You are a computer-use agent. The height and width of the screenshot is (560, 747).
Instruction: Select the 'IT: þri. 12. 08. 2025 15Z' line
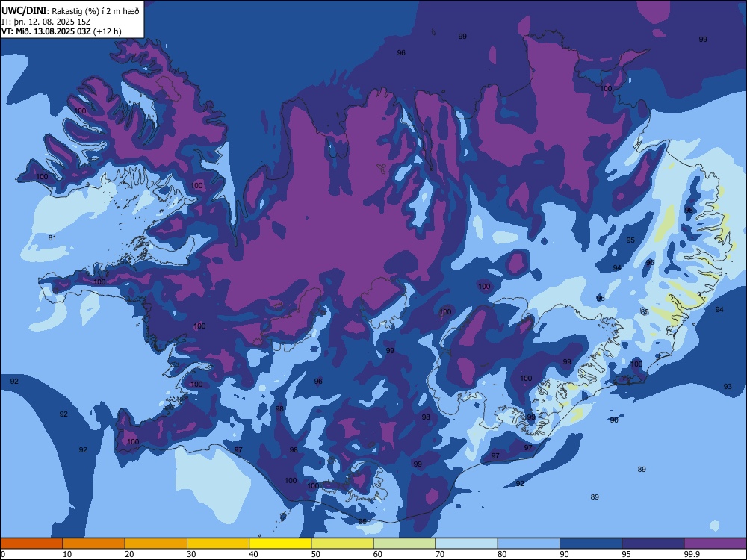(46, 22)
